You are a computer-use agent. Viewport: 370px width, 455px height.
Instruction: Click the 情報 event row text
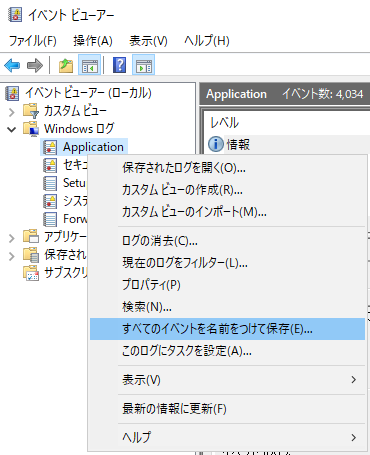pos(238,144)
